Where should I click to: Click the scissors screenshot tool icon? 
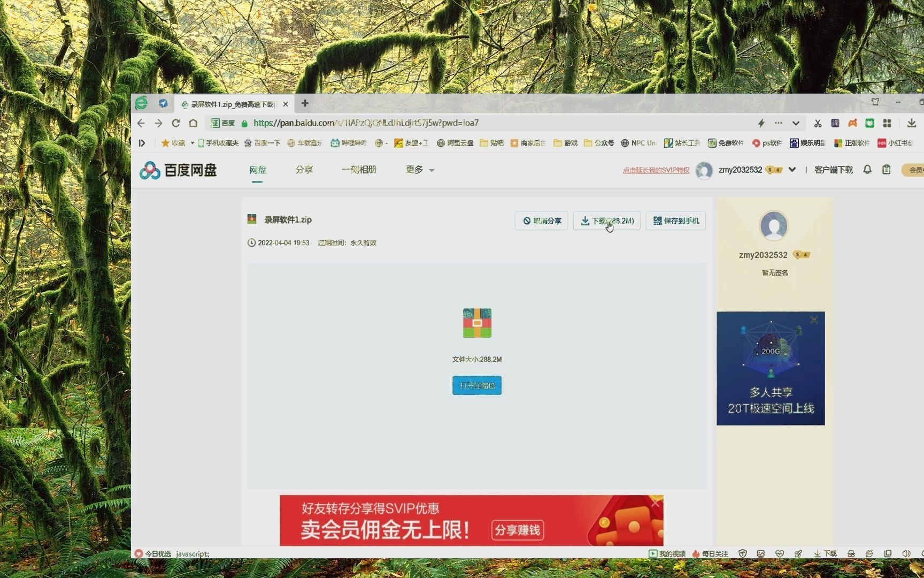(818, 123)
